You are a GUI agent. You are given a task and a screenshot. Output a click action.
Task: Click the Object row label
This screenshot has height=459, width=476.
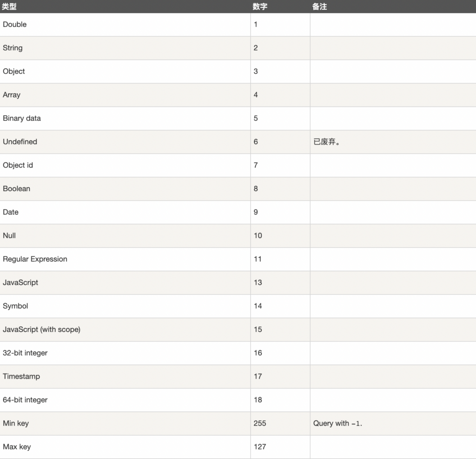(x=14, y=71)
